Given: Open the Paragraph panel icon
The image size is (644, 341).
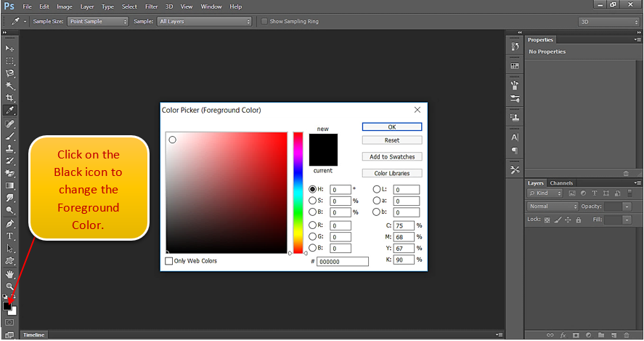Looking at the screenshot, I should (515, 150).
